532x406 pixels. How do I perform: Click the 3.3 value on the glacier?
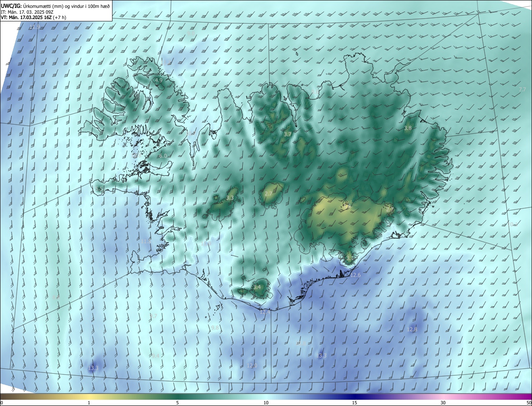pyautogui.click(x=230, y=198)
